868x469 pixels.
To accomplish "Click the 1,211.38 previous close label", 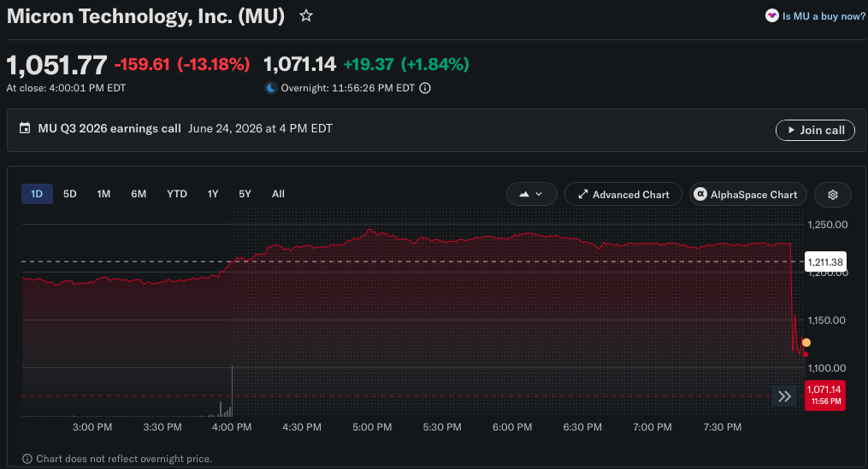I will pos(825,262).
